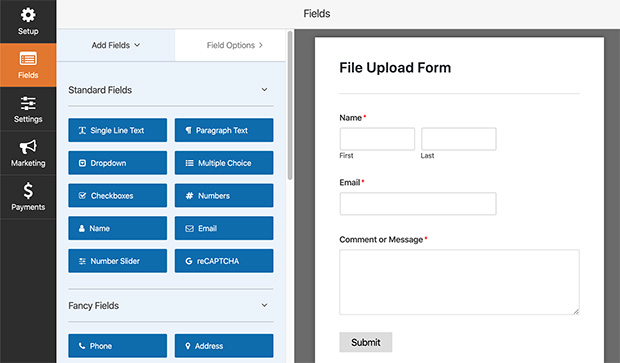Add a reCAPTCHA field
Screen dimensions: 620x363
point(224,261)
